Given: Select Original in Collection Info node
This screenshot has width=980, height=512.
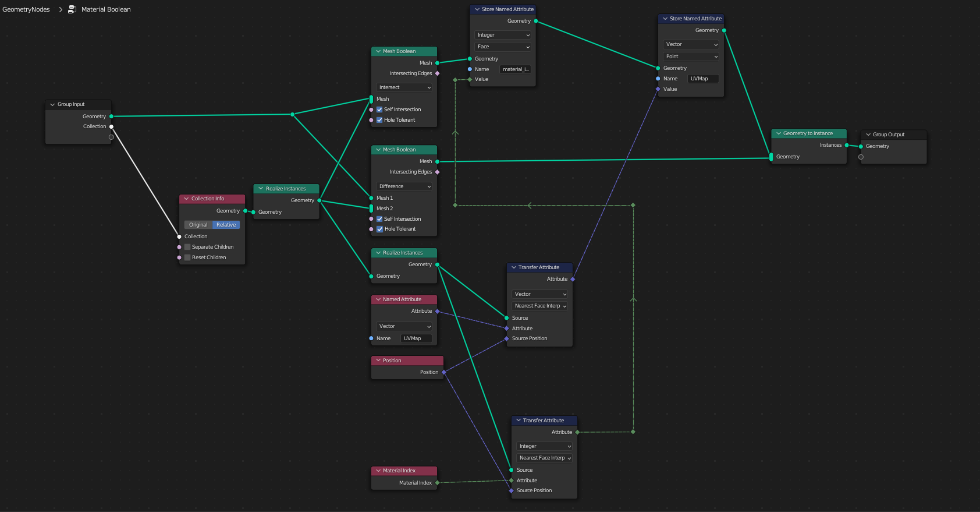Looking at the screenshot, I should point(198,225).
